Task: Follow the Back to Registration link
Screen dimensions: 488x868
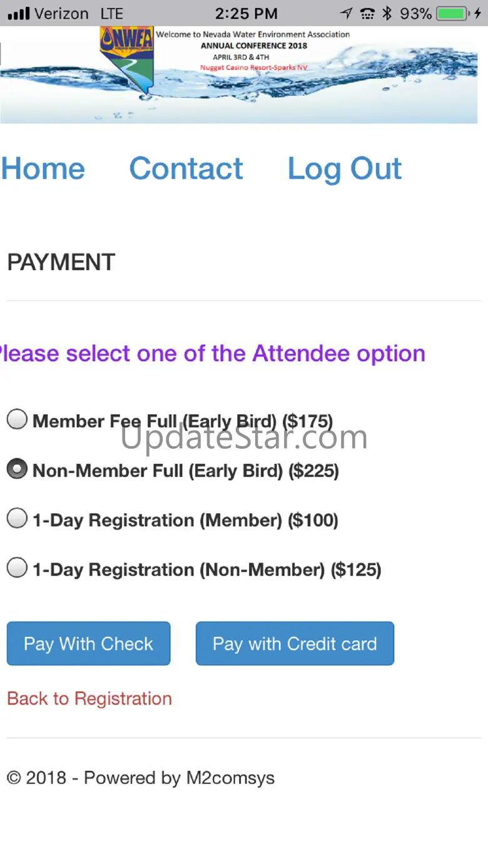Action: (89, 698)
